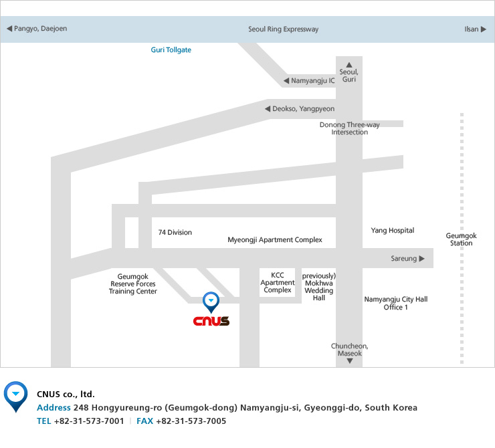Click the left arrow beside Deokso, Yangpyeon
The image size is (495, 448).
click(268, 108)
